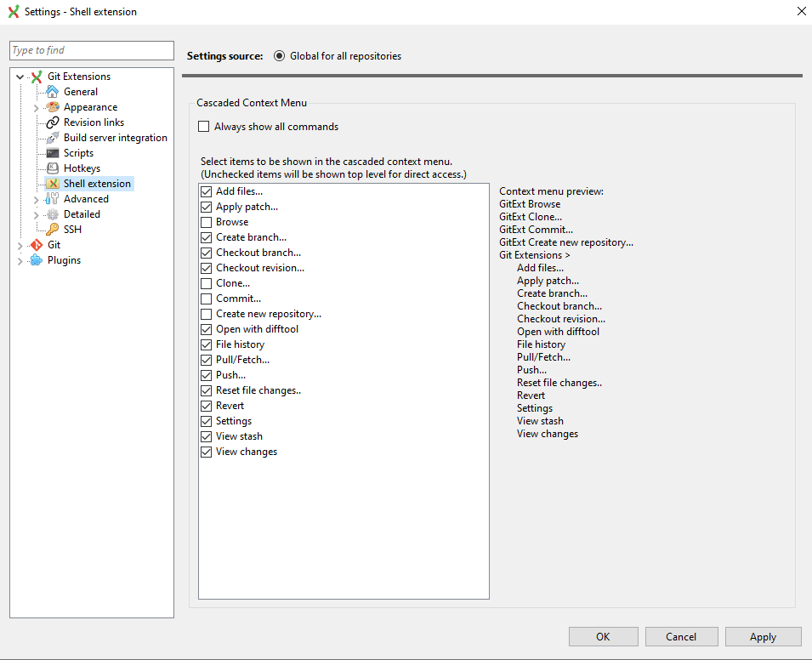Uncheck the View stash checkbox

tap(206, 436)
